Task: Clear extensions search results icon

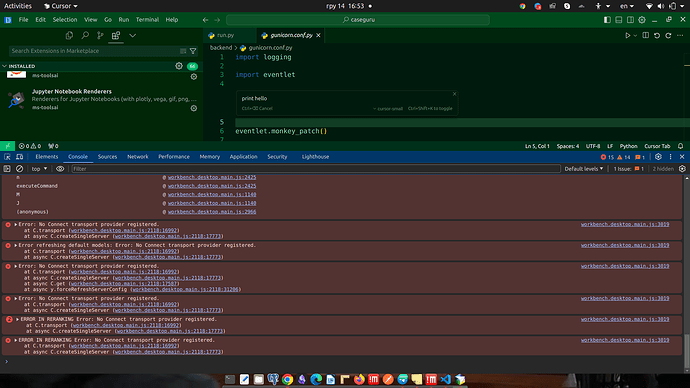Action: click(183, 51)
